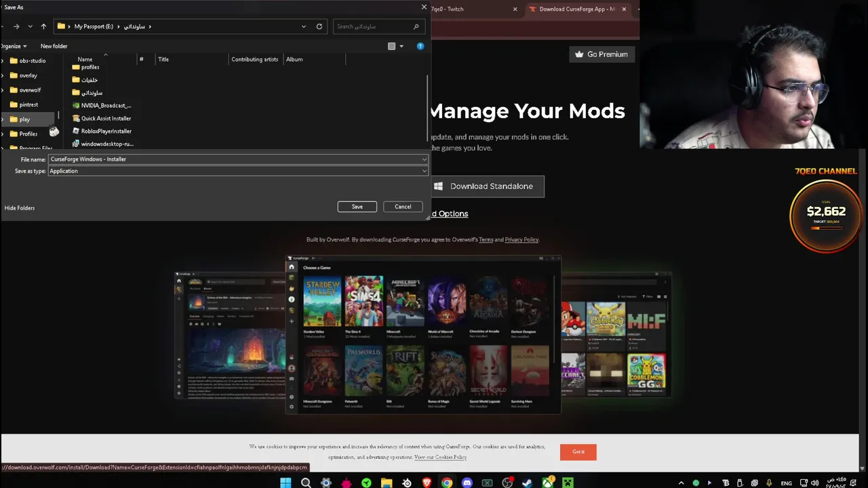Sort by Album column header
The height and width of the screenshot is (488, 868).
tap(294, 59)
